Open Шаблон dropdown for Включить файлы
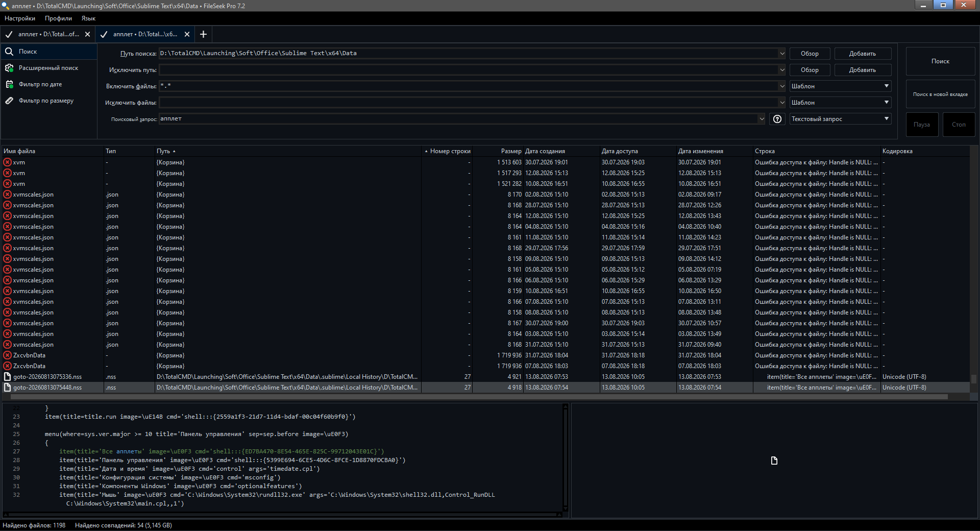The image size is (980, 531). [840, 86]
